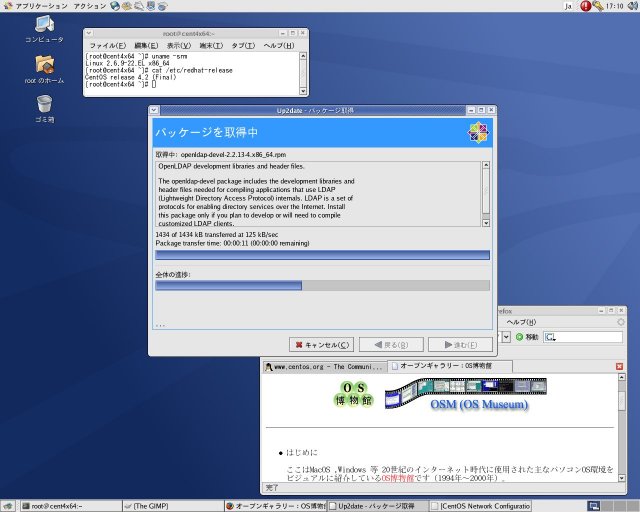Open the Computer desktop icon

44,29
